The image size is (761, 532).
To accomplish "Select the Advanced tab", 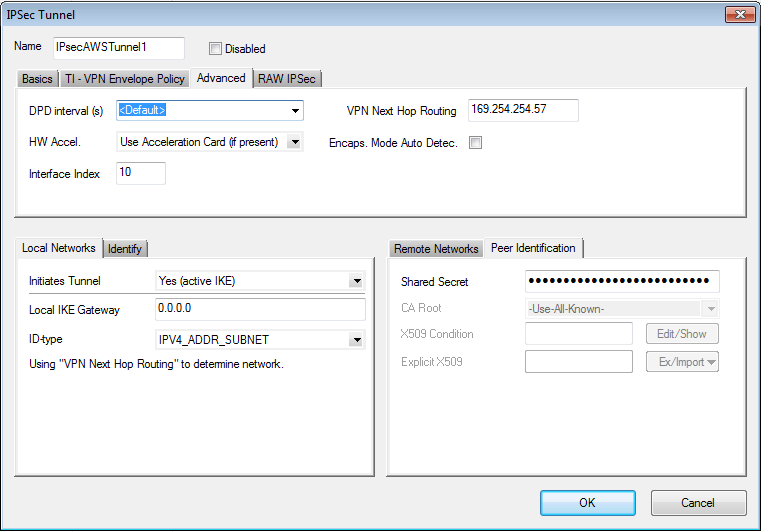I will pyautogui.click(x=221, y=78).
